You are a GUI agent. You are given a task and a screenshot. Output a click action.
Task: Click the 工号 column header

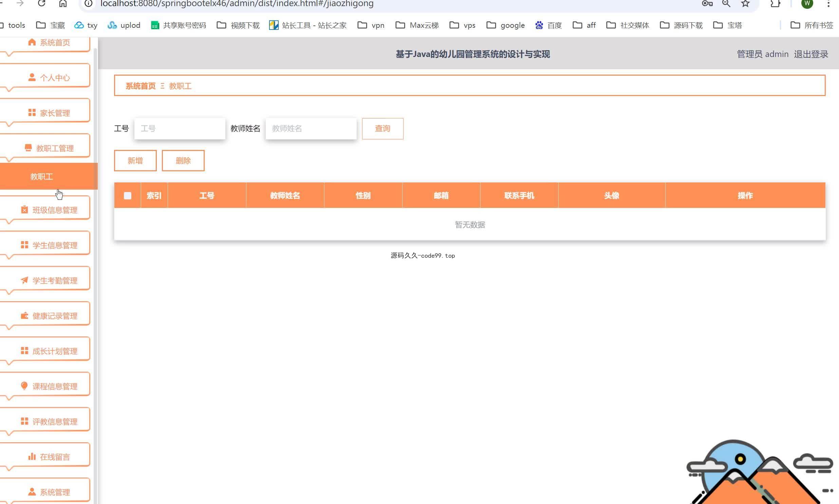click(207, 195)
